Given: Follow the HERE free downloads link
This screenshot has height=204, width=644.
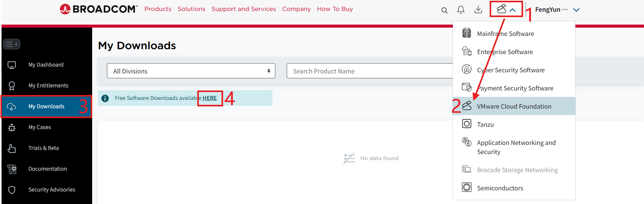Looking at the screenshot, I should click(x=210, y=98).
